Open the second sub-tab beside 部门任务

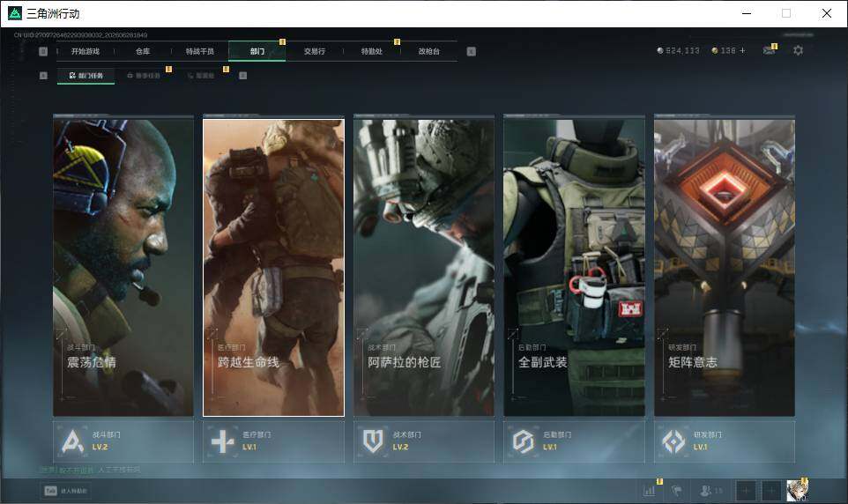[144, 76]
